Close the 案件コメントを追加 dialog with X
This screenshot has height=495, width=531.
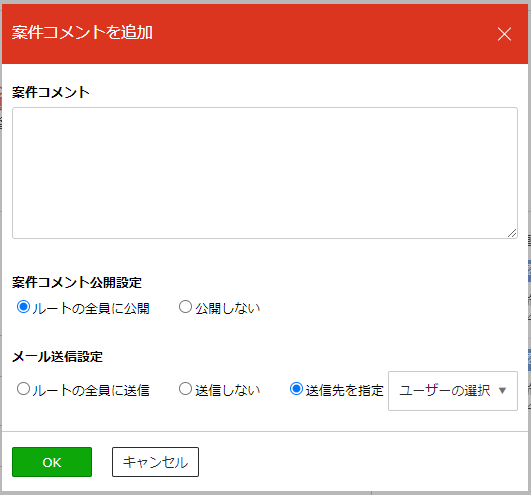pos(504,34)
